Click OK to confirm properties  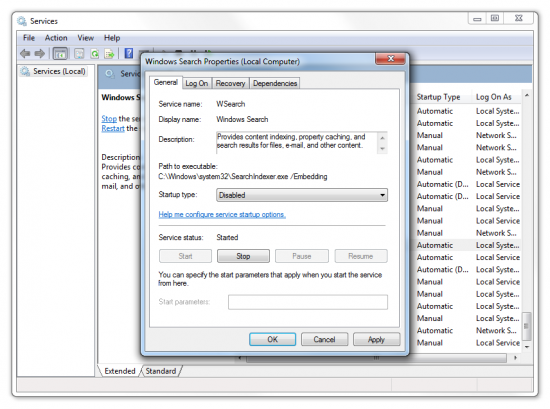click(273, 339)
